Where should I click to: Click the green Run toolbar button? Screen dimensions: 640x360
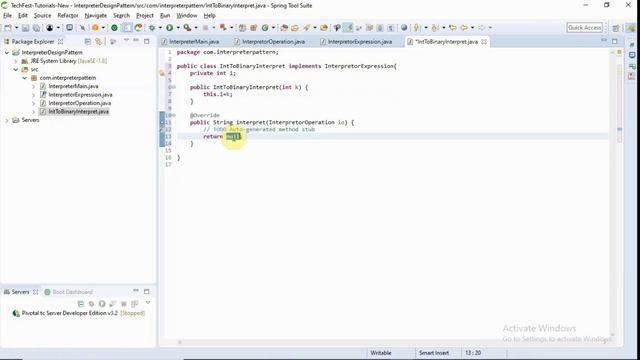(x=169, y=28)
